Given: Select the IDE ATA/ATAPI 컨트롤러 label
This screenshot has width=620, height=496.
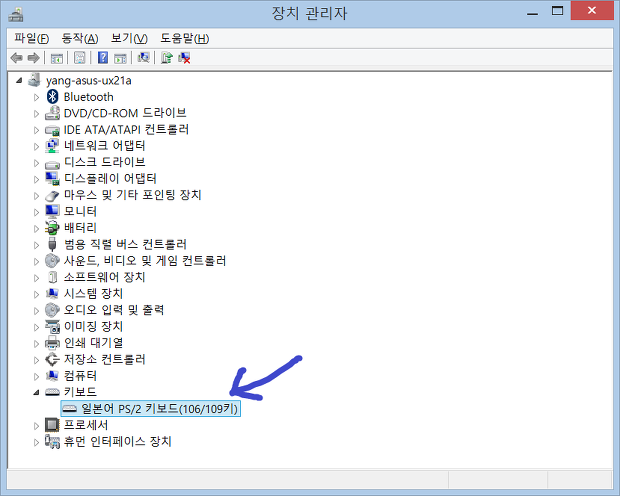Looking at the screenshot, I should pos(126,129).
